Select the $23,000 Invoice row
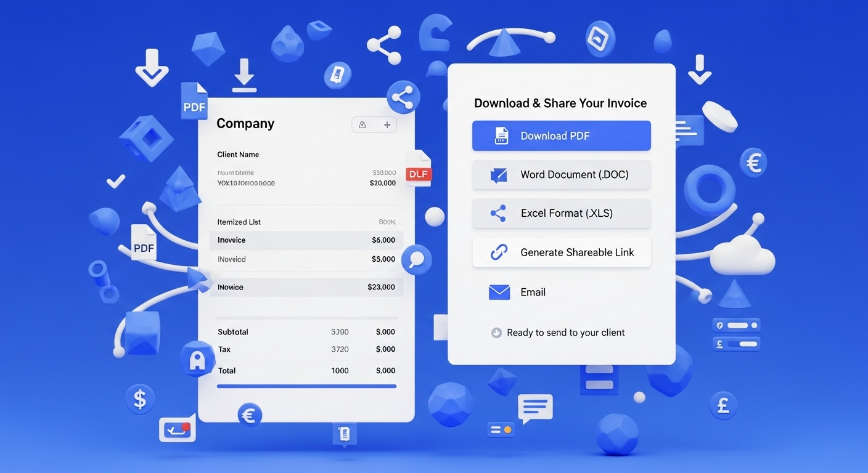 point(306,287)
